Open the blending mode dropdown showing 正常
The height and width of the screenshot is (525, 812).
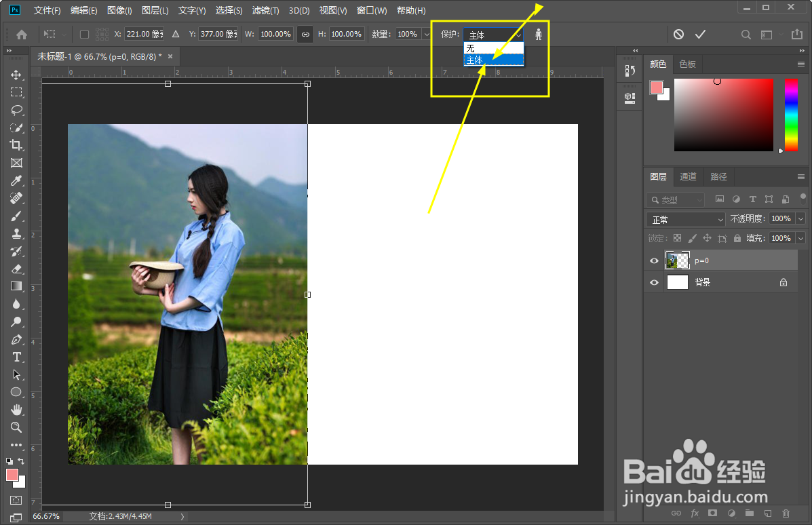[684, 219]
